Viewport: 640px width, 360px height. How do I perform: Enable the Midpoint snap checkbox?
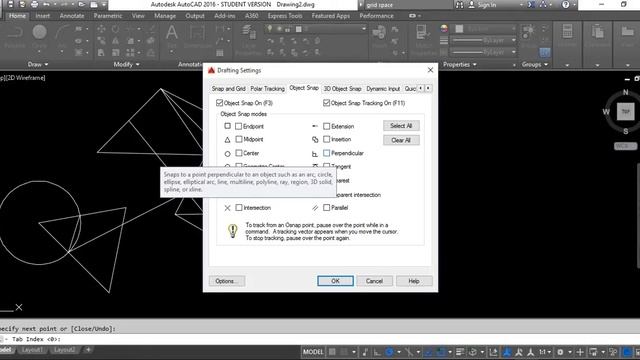click(x=239, y=140)
